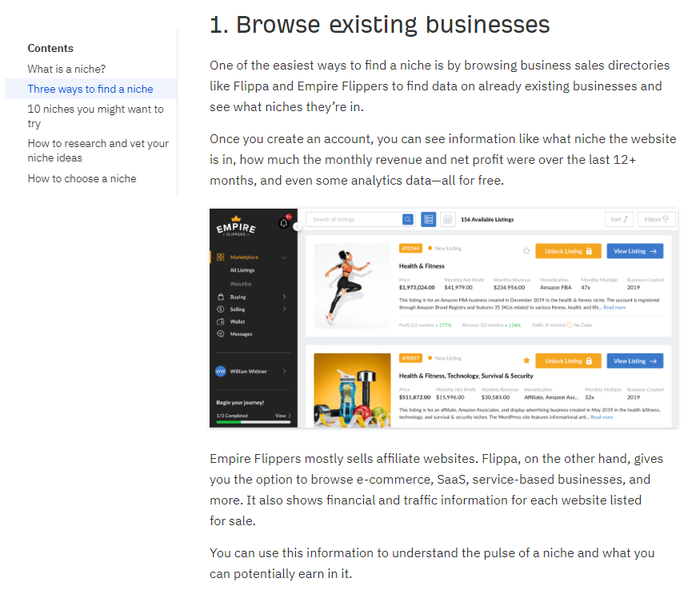Click the Empire Flippers logo
The image size is (700, 598).
tap(236, 226)
